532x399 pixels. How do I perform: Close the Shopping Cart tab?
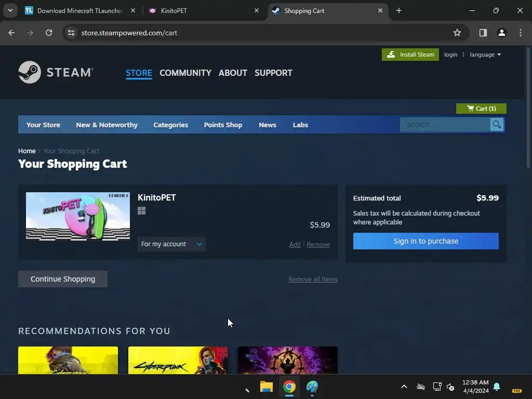(x=380, y=10)
